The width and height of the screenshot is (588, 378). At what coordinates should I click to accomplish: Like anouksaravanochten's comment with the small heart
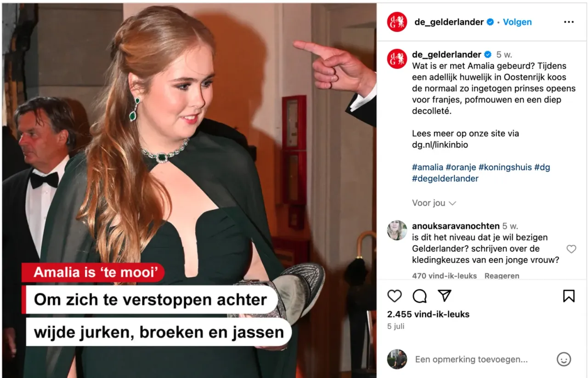pyautogui.click(x=571, y=249)
